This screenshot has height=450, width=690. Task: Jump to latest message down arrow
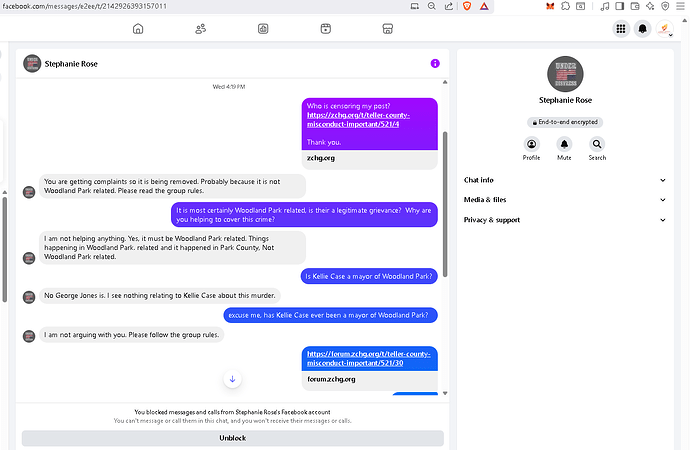232,379
